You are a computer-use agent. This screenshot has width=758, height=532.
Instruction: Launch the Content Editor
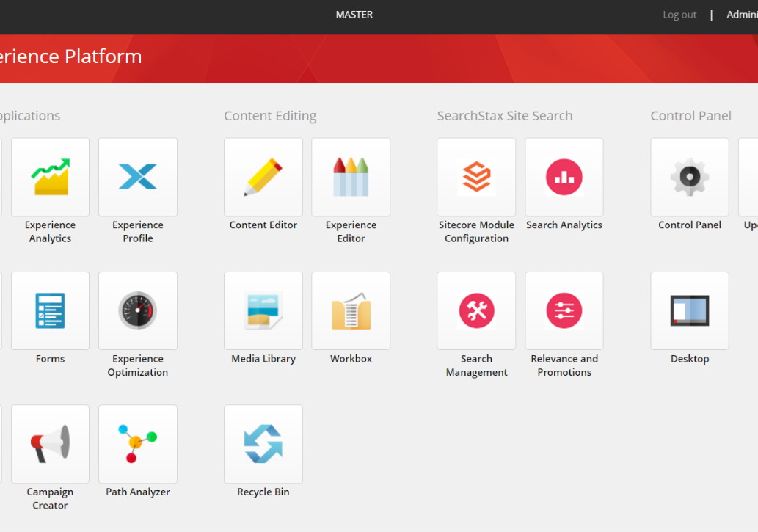click(x=263, y=177)
